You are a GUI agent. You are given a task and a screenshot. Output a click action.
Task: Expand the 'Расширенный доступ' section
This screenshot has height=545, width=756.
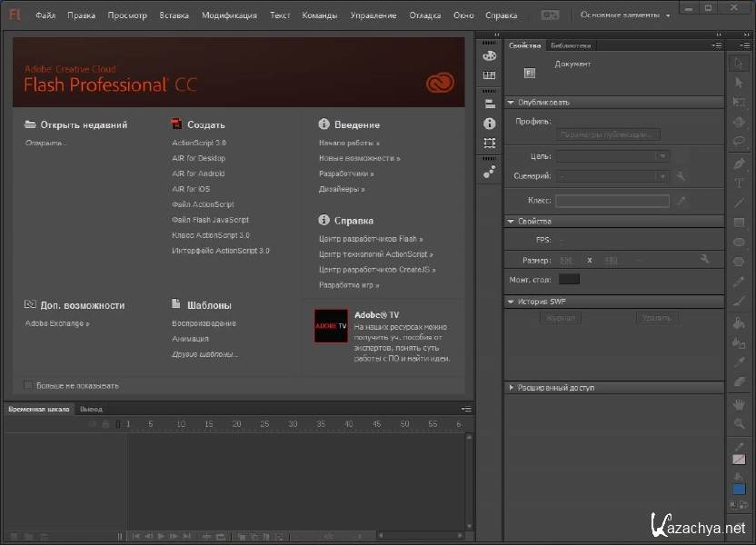[511, 388]
